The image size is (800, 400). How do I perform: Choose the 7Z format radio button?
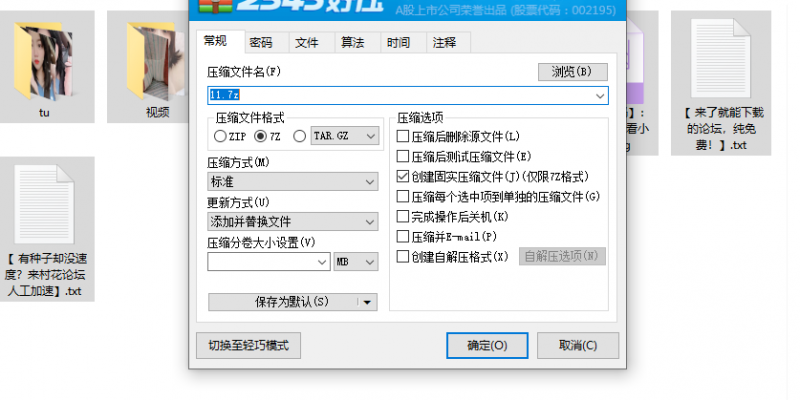pyautogui.click(x=262, y=136)
